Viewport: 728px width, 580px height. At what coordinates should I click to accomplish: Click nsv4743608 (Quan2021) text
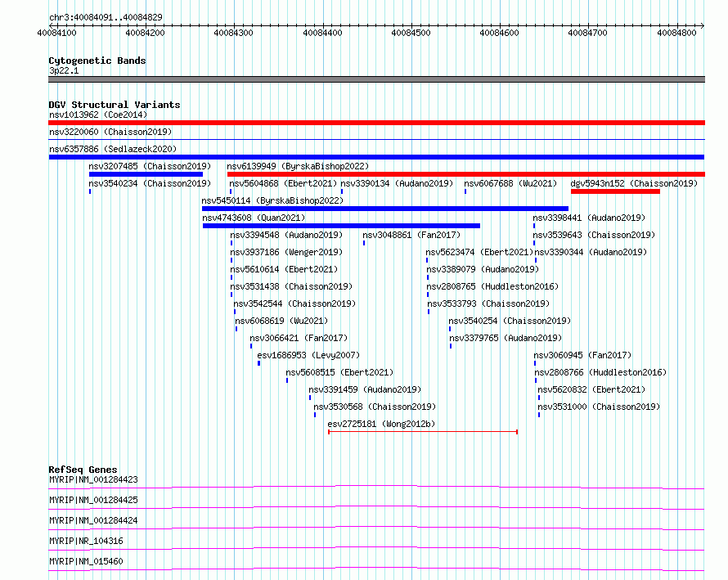tap(254, 218)
